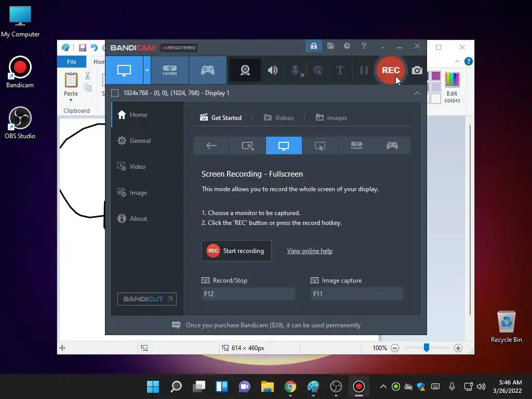Select the purple color swatch in Paint
Viewport: 532px width, 399px height.
coord(436,76)
